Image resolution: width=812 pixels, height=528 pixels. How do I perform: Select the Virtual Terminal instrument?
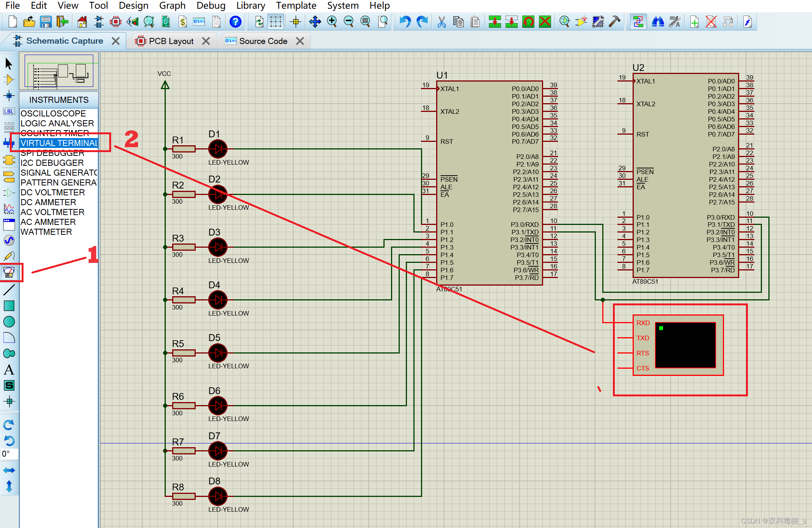[x=59, y=143]
